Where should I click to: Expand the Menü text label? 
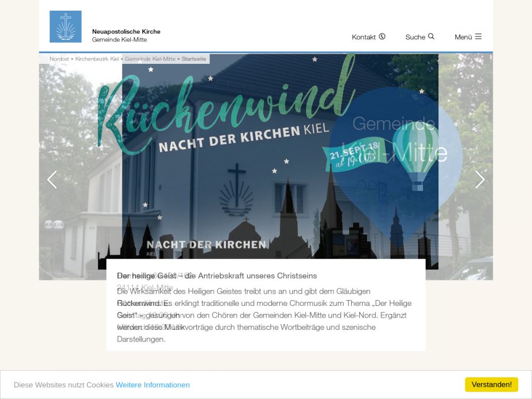(x=463, y=37)
